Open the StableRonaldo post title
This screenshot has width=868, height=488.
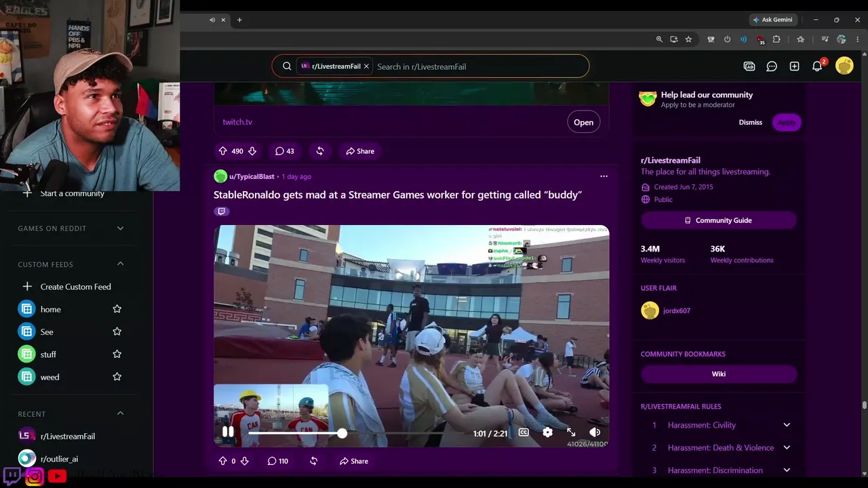[x=398, y=195]
